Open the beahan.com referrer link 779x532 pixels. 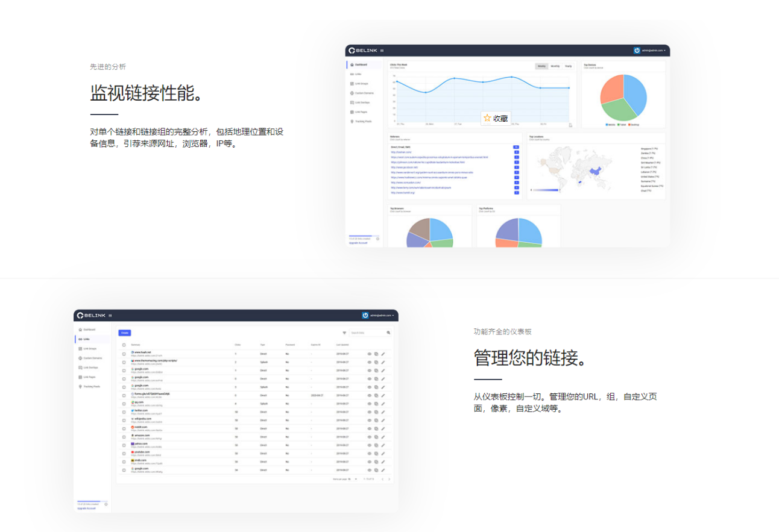[401, 152]
